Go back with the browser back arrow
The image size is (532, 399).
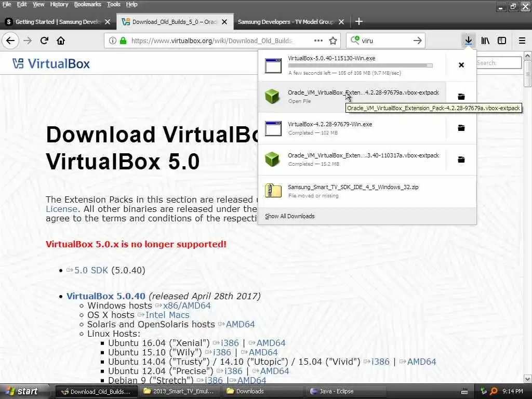pyautogui.click(x=10, y=41)
